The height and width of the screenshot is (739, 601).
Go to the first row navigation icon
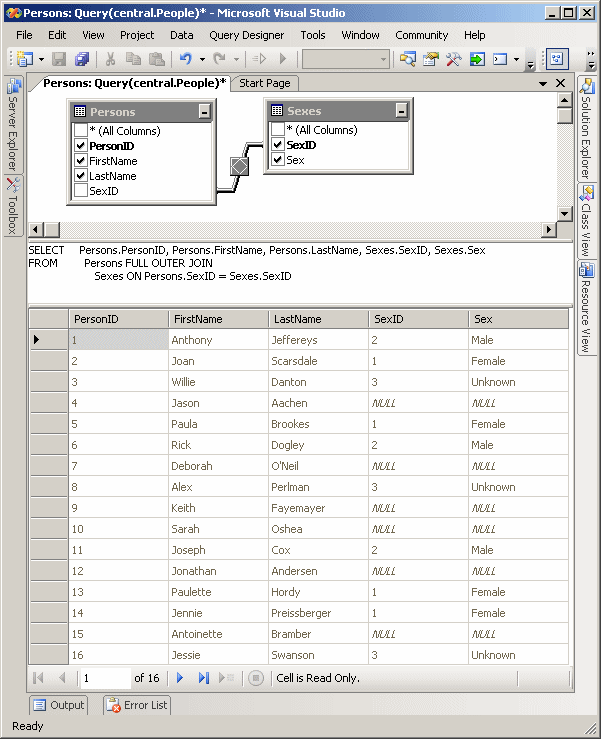[39, 678]
